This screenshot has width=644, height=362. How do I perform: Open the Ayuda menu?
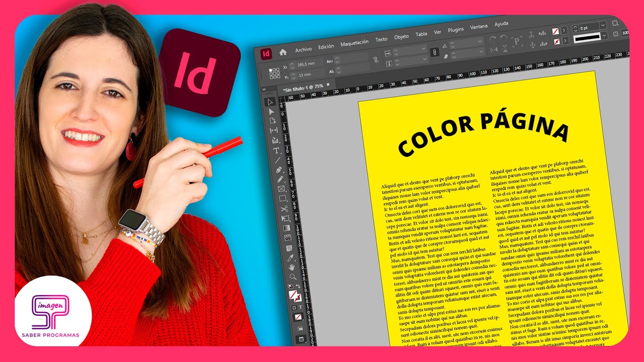[x=501, y=24]
